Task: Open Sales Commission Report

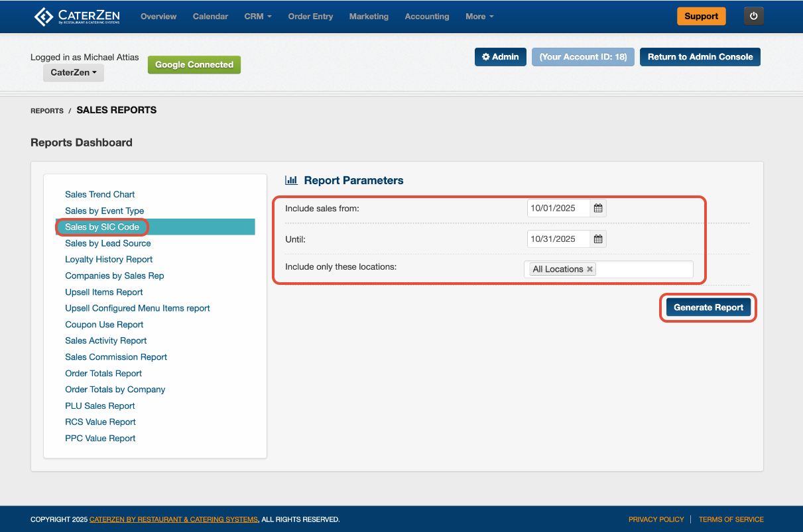Action: 116,357
